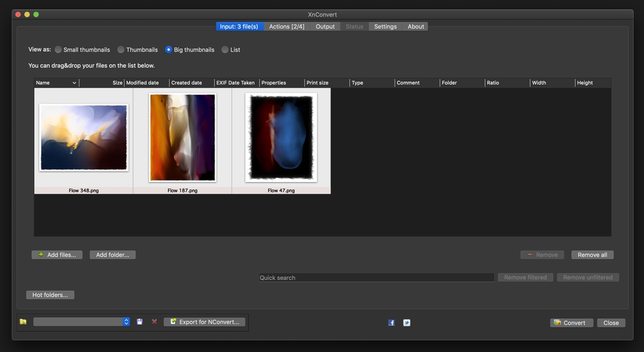Switch to the Actions [2/4] tab
Screen dimensions: 644x352
click(287, 26)
